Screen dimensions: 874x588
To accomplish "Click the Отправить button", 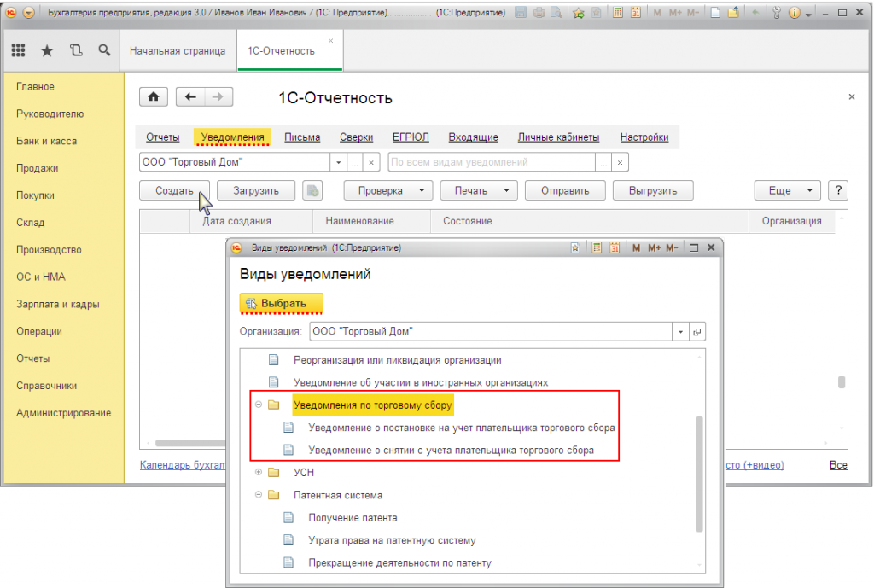I will [x=565, y=190].
